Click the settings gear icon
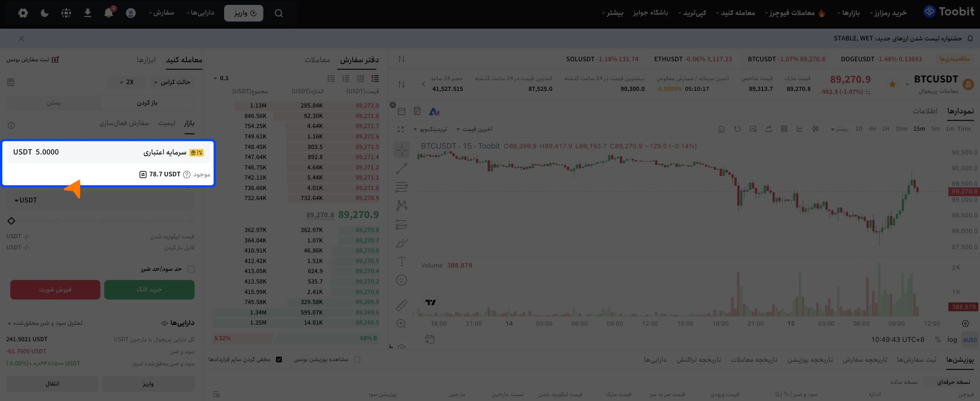Screen dimensions: 980x401 [x=23, y=13]
